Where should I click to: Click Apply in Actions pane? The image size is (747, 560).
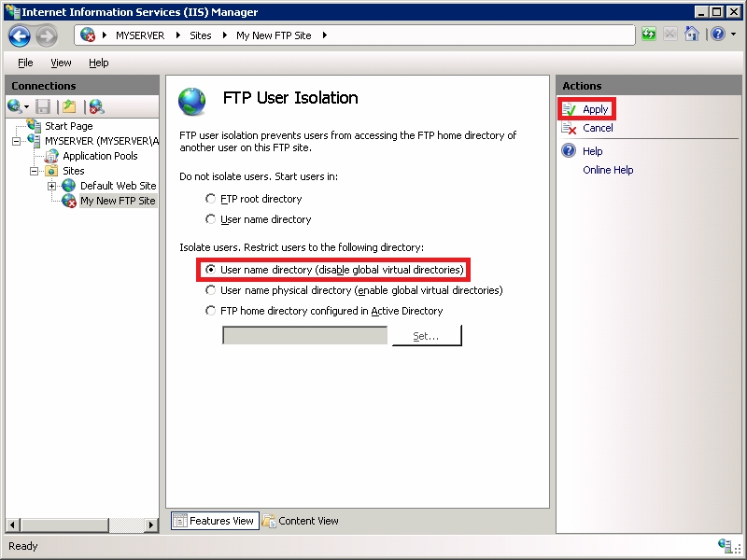coord(596,109)
